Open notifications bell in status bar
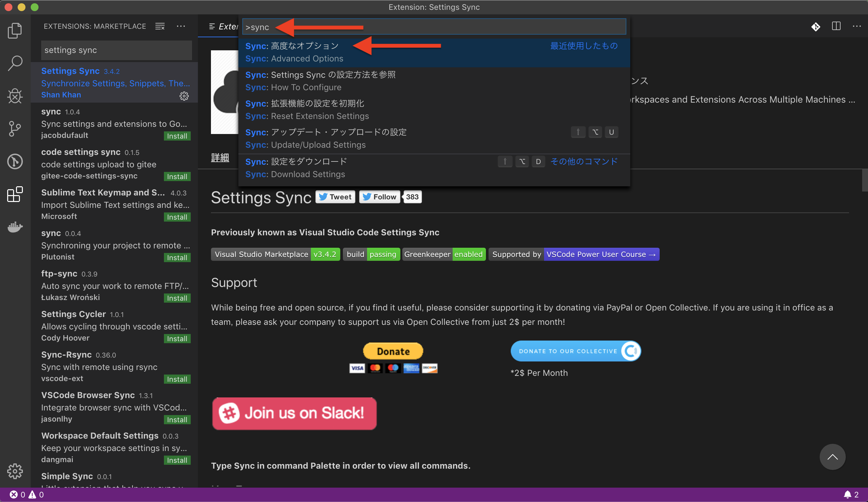 pos(851,495)
